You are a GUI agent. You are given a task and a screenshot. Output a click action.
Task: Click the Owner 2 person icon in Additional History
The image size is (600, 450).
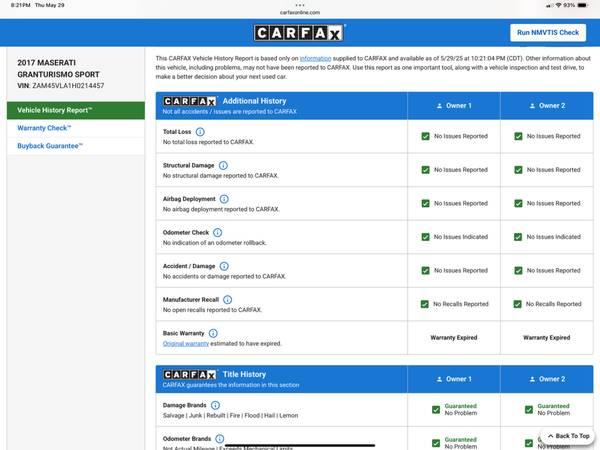click(532, 106)
